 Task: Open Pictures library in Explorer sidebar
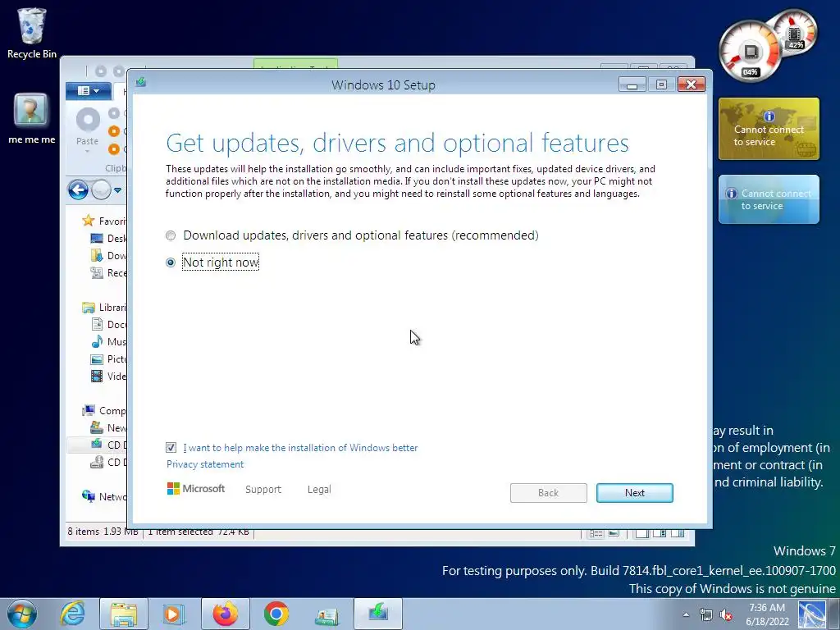pos(109,359)
